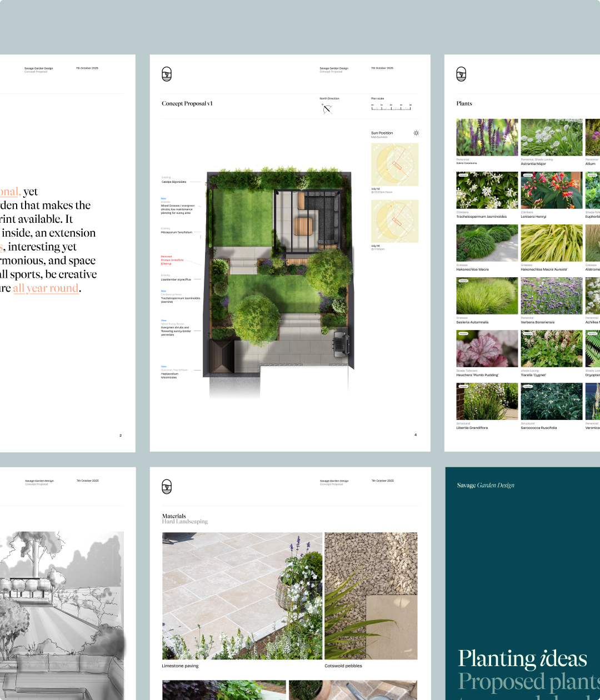
Task: Click the Plan scale ruler graphic
Action: [x=391, y=108]
